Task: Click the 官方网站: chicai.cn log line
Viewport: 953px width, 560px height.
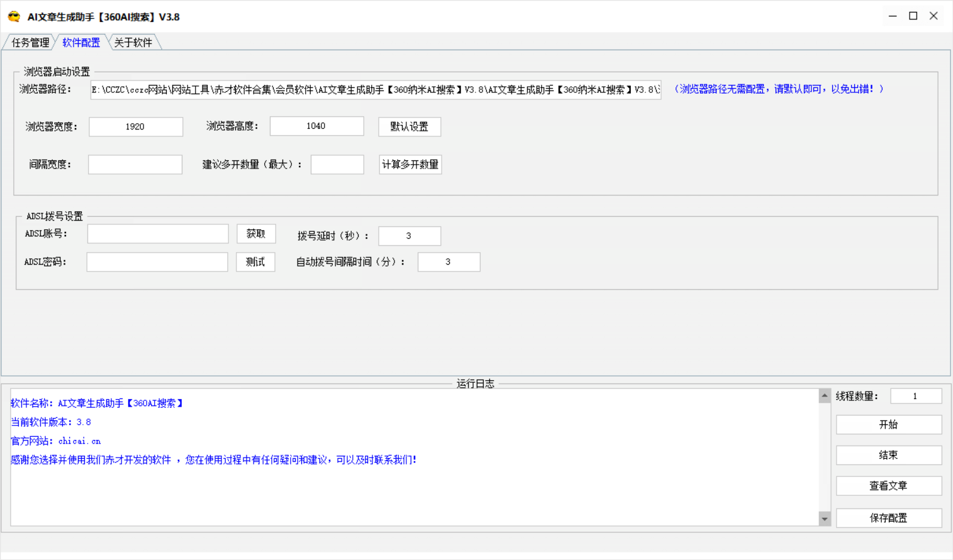Action: point(56,441)
